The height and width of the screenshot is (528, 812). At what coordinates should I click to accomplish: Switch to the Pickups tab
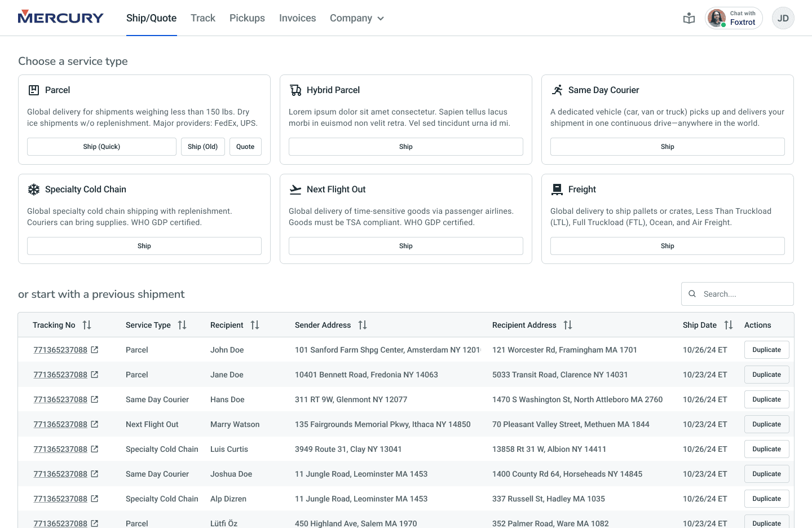[x=247, y=18]
